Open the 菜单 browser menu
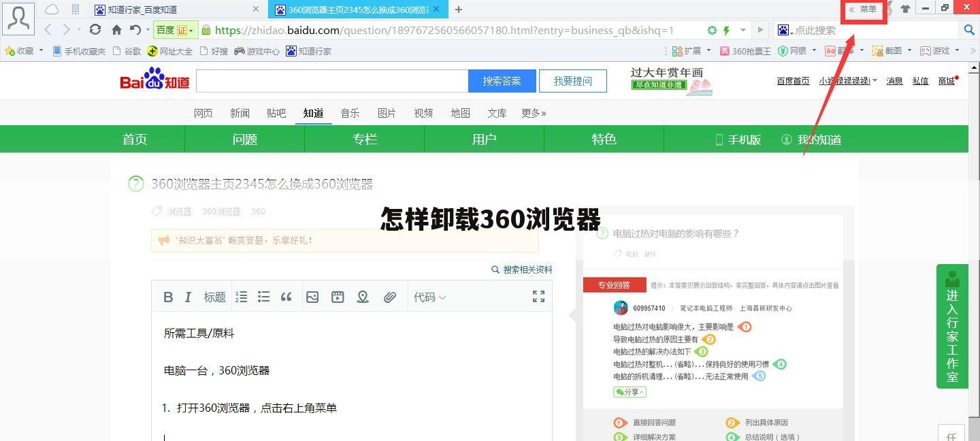980x441 pixels. [863, 10]
